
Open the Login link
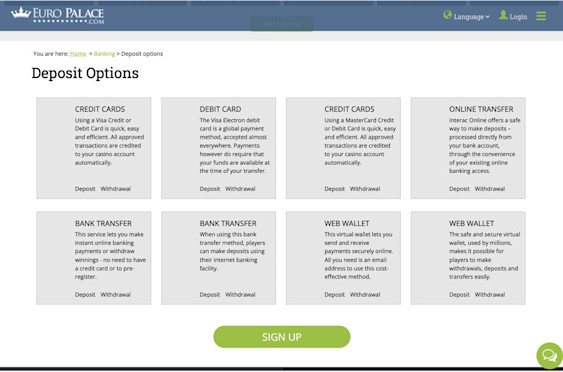click(518, 17)
